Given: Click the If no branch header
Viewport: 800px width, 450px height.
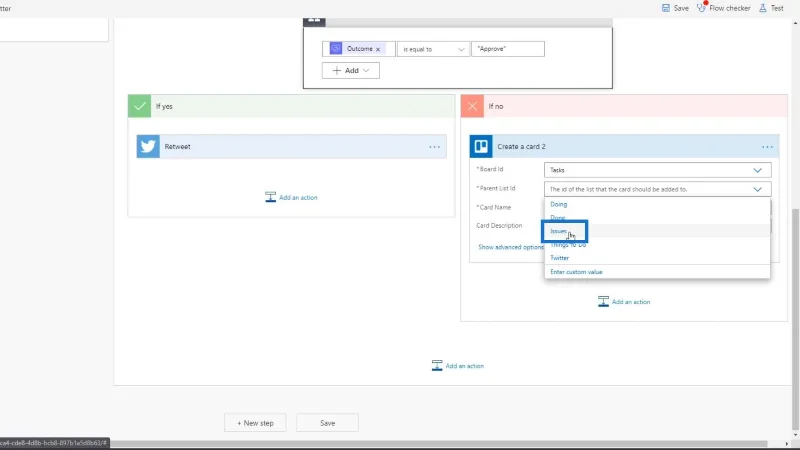Looking at the screenshot, I should click(624, 106).
